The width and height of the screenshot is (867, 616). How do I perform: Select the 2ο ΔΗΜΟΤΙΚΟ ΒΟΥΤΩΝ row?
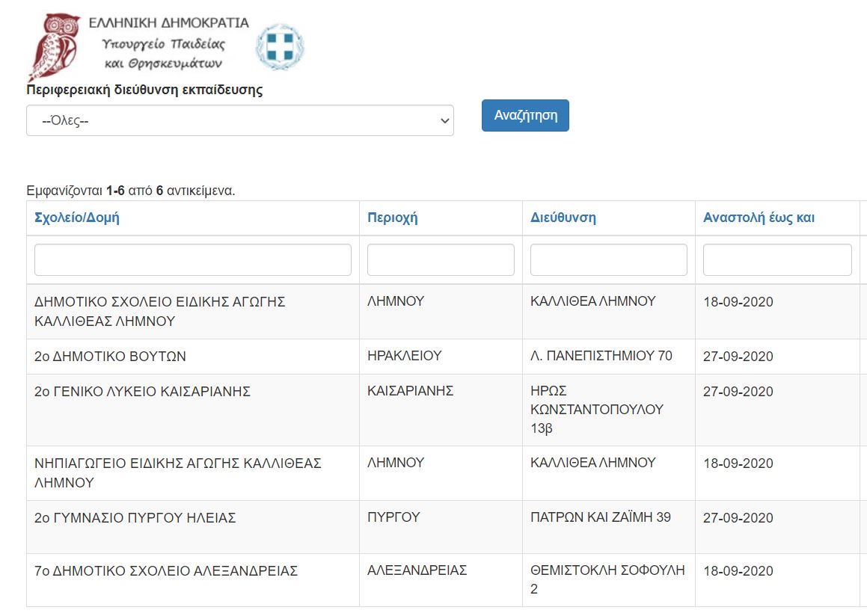110,357
